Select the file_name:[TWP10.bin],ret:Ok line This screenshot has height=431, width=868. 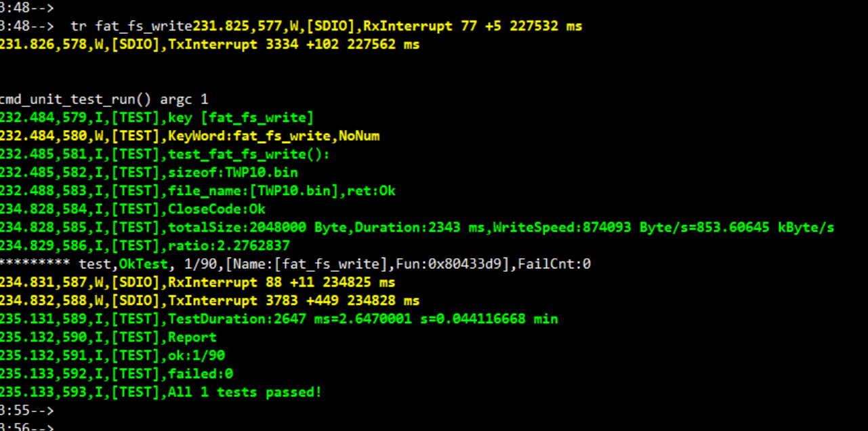pos(198,191)
